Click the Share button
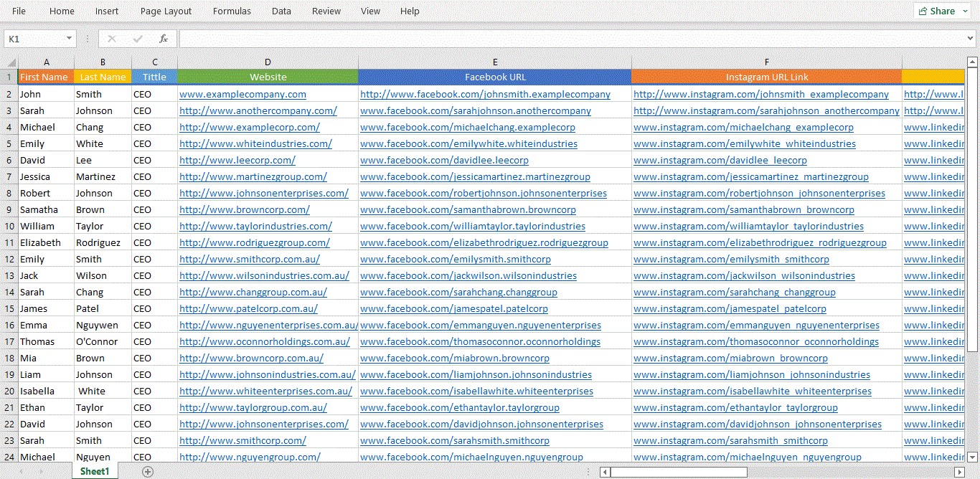The image size is (980, 479). [x=942, y=11]
